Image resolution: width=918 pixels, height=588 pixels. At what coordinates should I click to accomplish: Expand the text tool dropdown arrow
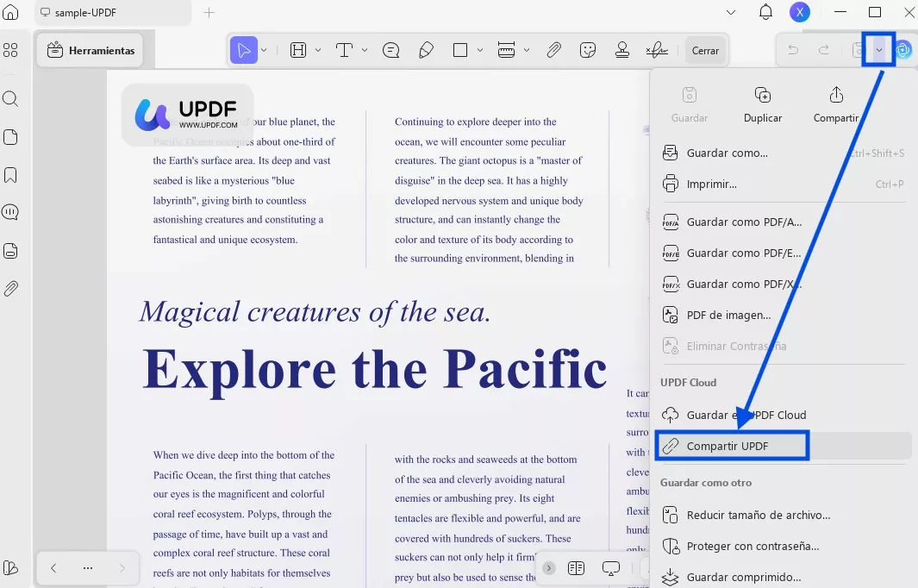(x=364, y=50)
